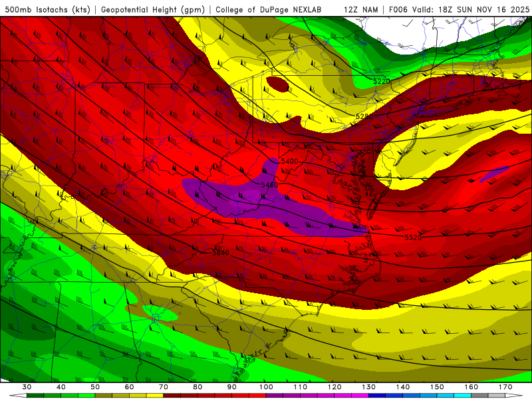Click the '500mb Isotachs (kts)' title text
This screenshot has width=532, height=399.
(x=47, y=9)
